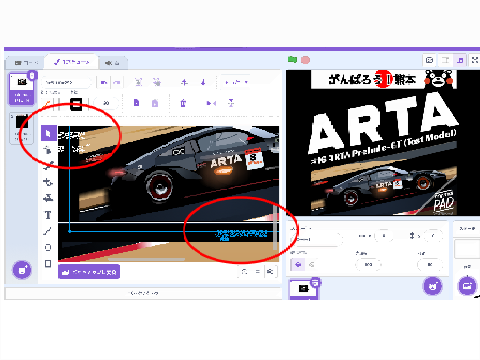480x360 pixels.
Task: Paste the copied object
Action: point(155,103)
